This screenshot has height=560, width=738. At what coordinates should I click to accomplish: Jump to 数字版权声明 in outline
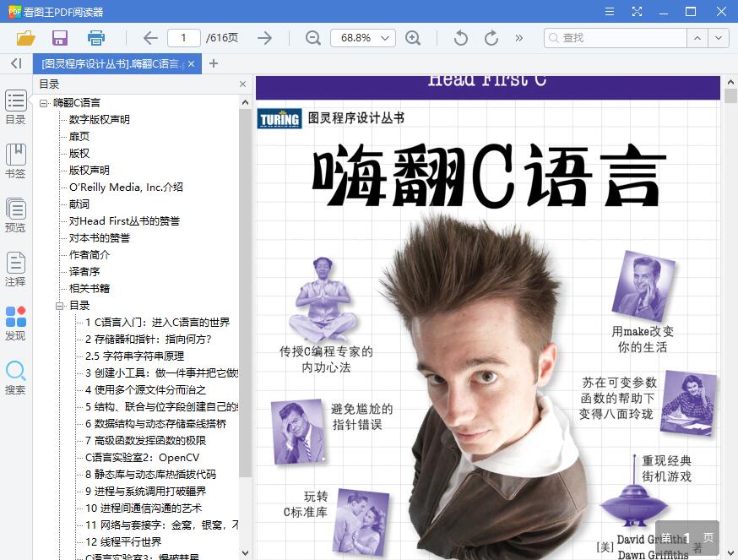100,120
